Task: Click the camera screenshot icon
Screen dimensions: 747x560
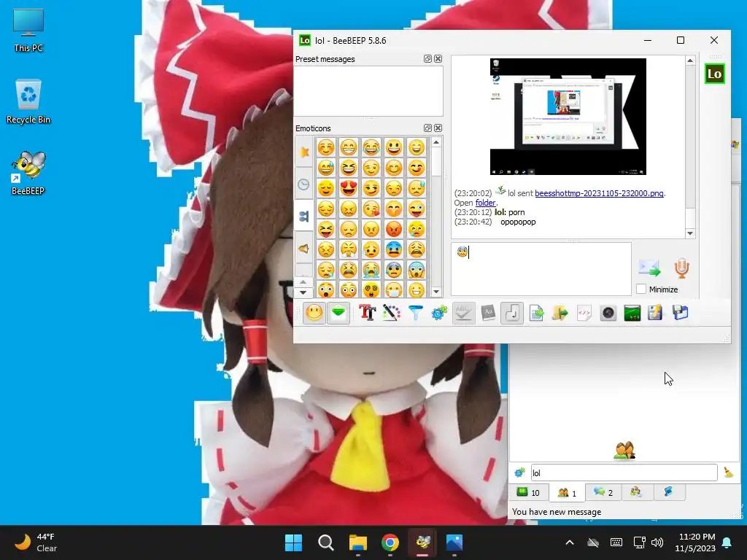Action: (608, 313)
